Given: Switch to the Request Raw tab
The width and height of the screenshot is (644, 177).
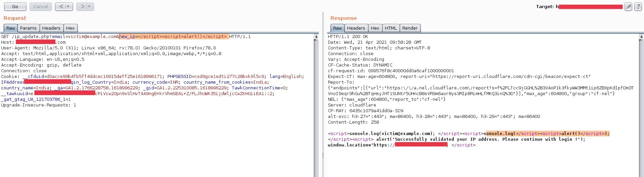Looking at the screenshot, I should 11,28.
